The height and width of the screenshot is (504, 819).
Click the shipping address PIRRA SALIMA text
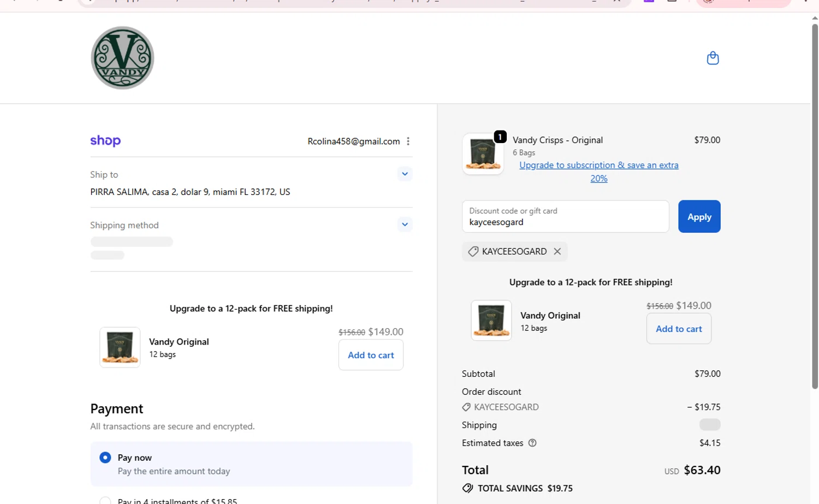190,192
